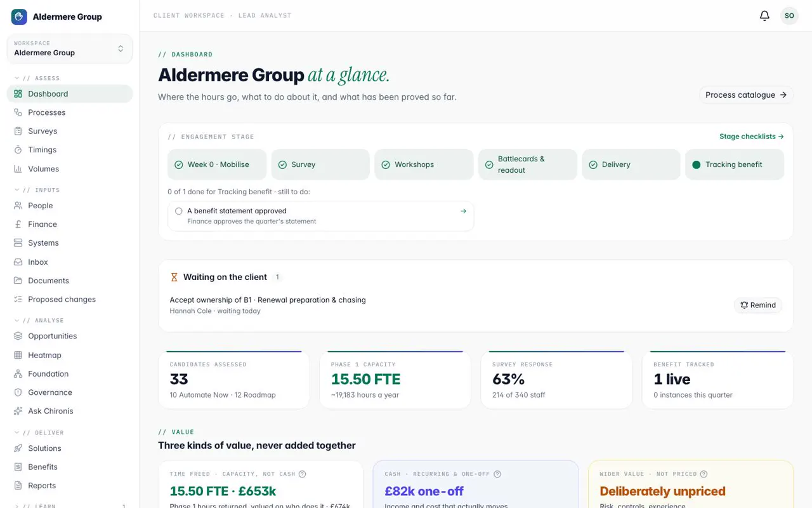Open the Dashboard menu item
This screenshot has width=812, height=508.
(70, 94)
